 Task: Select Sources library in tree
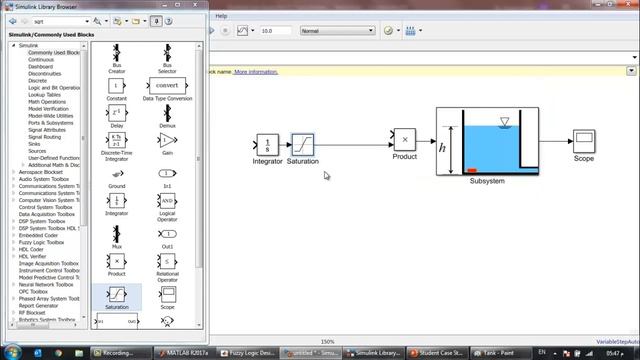[x=37, y=151]
